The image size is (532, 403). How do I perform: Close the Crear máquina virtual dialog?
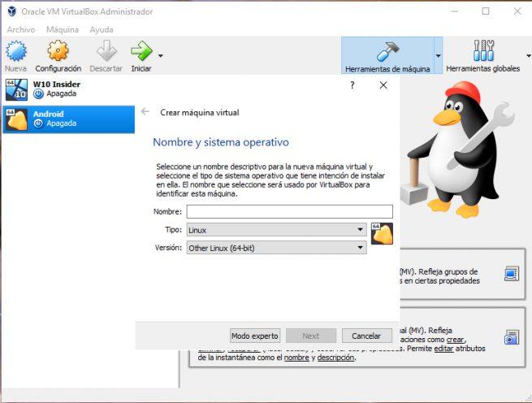coord(383,84)
